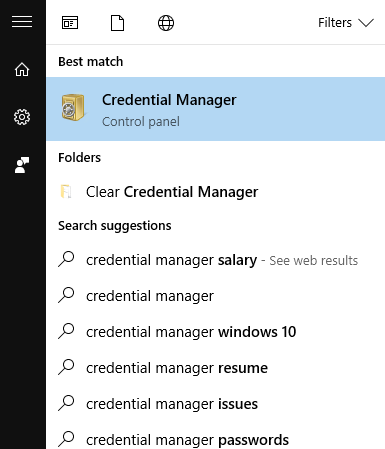Expand the Filters dropdown
The image size is (385, 449).
[346, 23]
